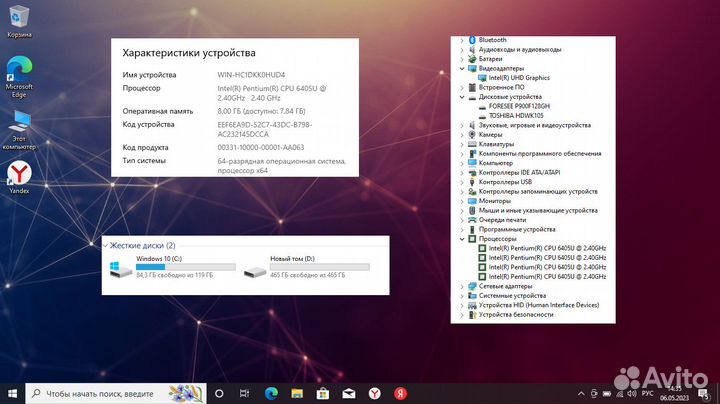Select Компоненты программного обеспечения item
The height and width of the screenshot is (404, 720).
click(540, 154)
